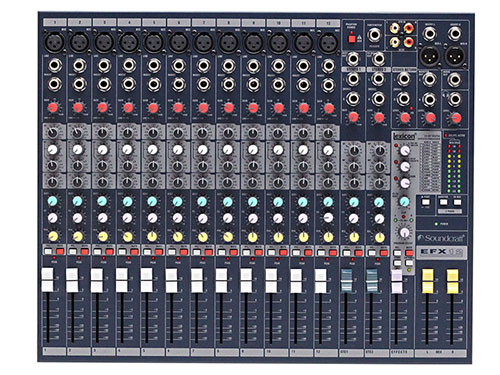Toggle red mute button in Lexicon effects section
This screenshot has height=375, width=500.
(x=409, y=253)
